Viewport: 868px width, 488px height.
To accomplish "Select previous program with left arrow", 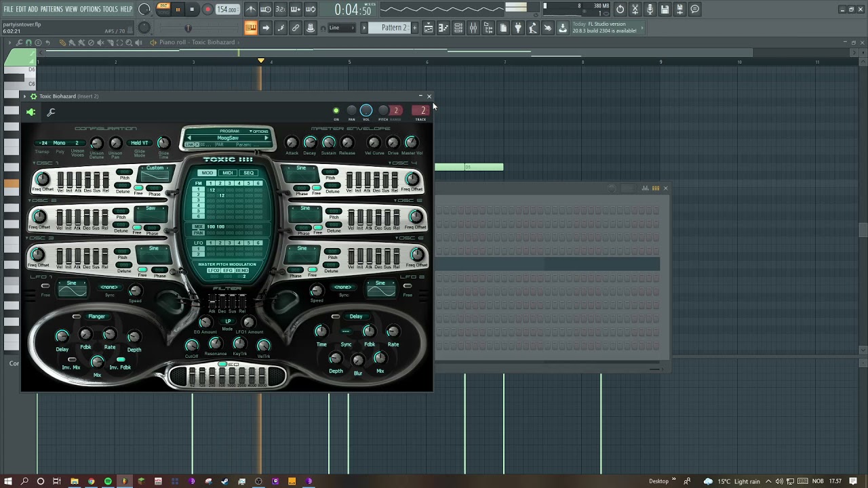I will [x=189, y=138].
